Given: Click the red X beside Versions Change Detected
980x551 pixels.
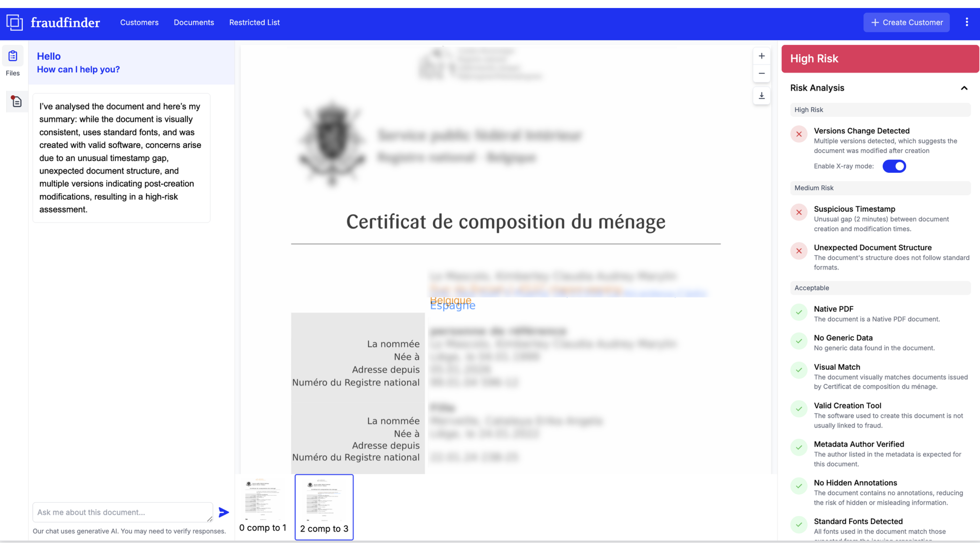Looking at the screenshot, I should click(x=799, y=134).
